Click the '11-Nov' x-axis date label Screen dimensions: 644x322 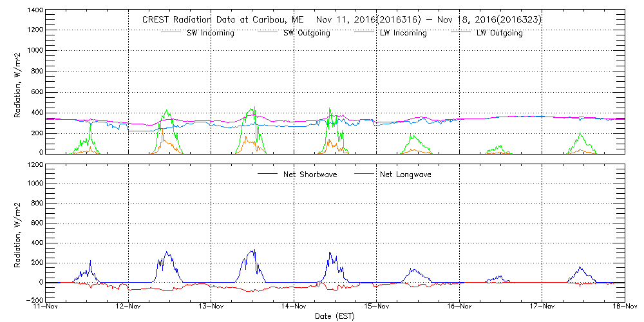pos(46,306)
